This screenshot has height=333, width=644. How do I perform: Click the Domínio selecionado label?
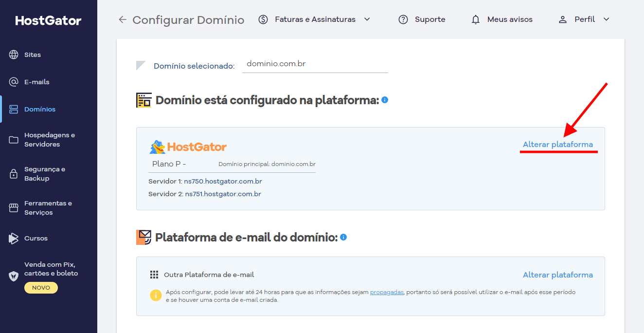[194, 66]
